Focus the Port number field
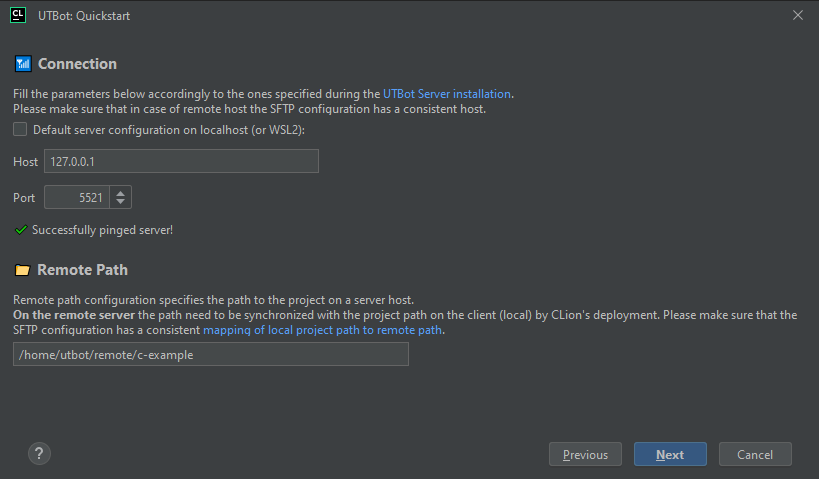819x479 pixels. 76,198
